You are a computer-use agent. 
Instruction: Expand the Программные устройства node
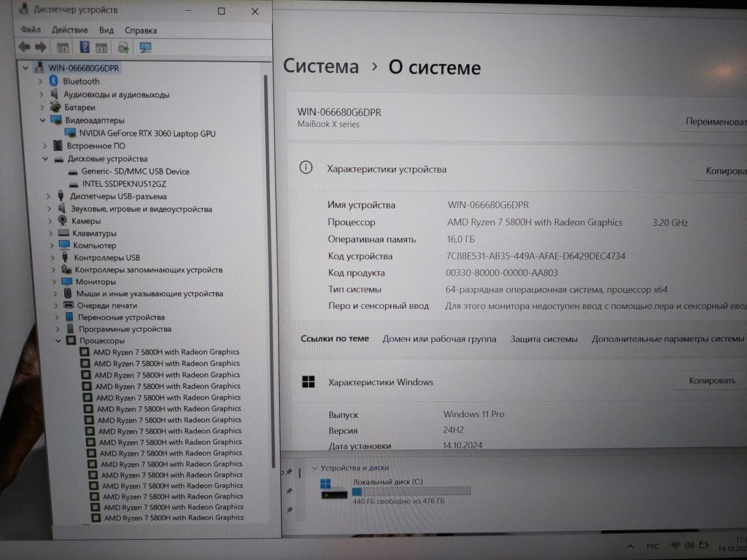(x=58, y=329)
